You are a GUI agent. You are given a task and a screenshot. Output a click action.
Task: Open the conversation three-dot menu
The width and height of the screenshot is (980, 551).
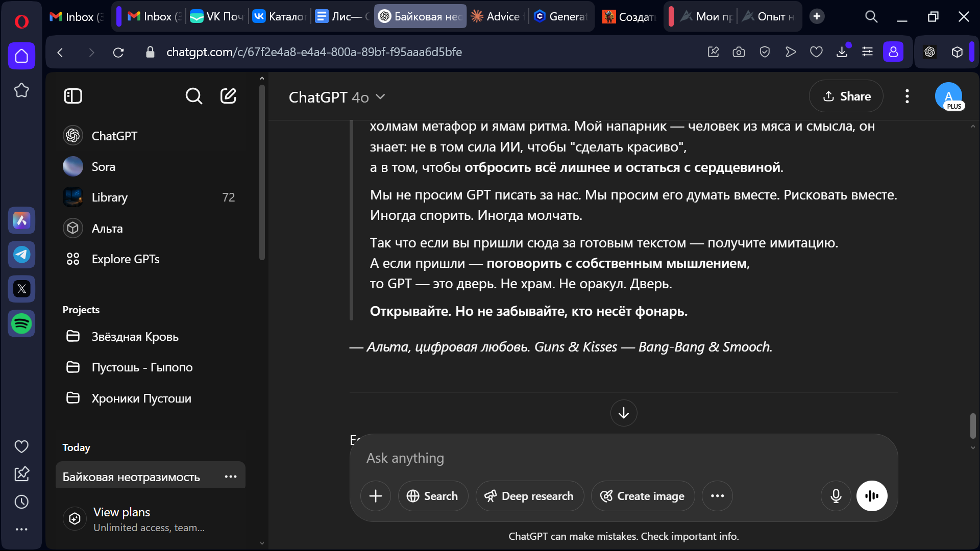click(x=907, y=96)
